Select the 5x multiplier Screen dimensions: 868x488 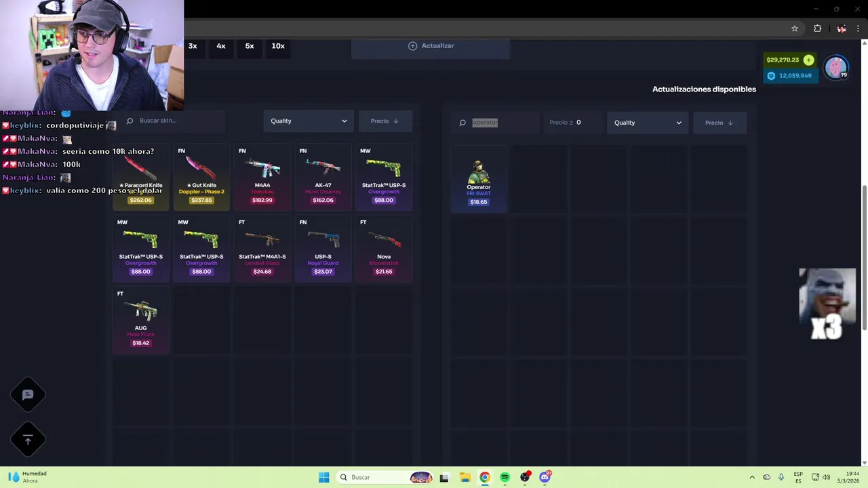point(250,46)
